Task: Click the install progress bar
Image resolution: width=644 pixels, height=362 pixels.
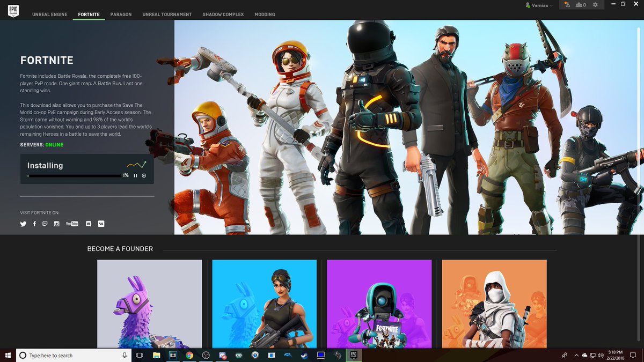Action: coord(74,175)
